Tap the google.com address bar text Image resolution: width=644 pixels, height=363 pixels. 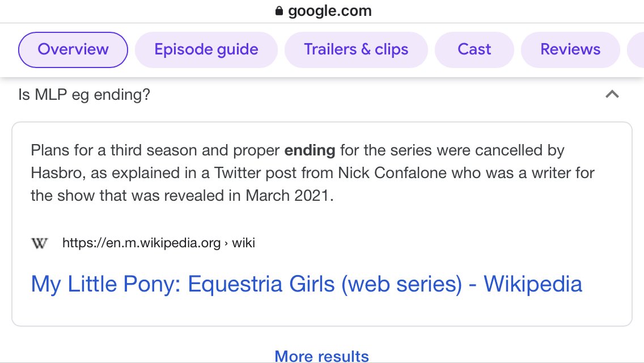pos(330,11)
